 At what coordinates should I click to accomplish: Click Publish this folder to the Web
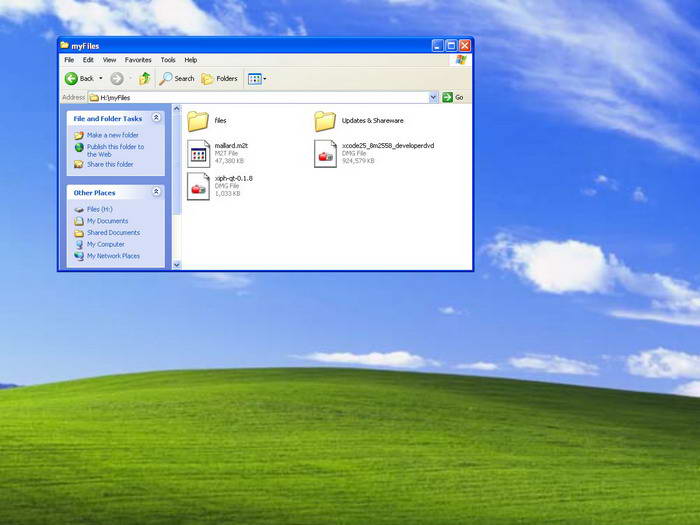pos(115,150)
